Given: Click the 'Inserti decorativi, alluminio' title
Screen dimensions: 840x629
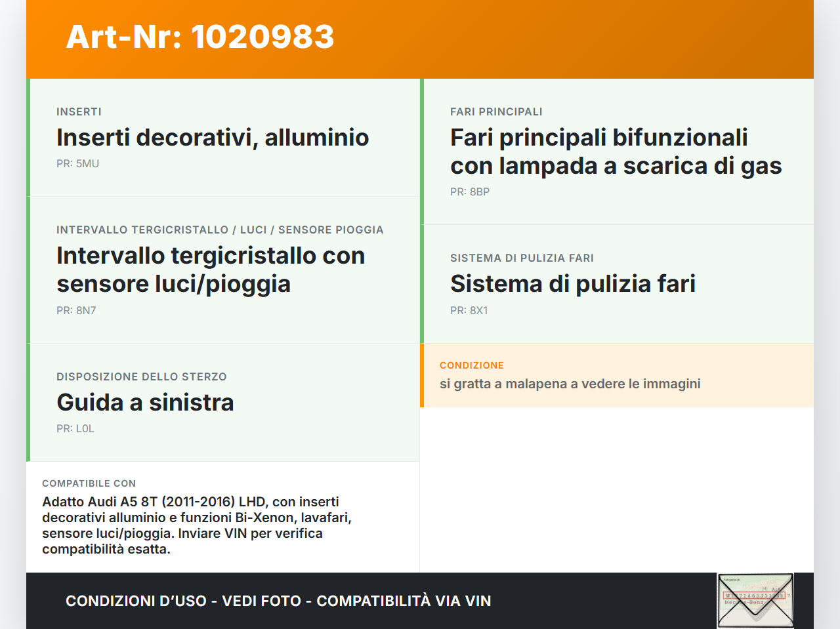Looking at the screenshot, I should coord(212,138).
